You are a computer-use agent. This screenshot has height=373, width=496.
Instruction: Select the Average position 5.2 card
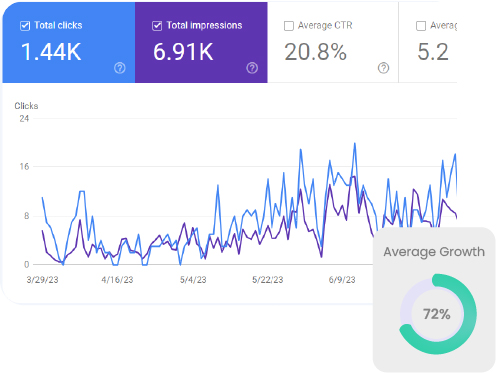point(428,42)
